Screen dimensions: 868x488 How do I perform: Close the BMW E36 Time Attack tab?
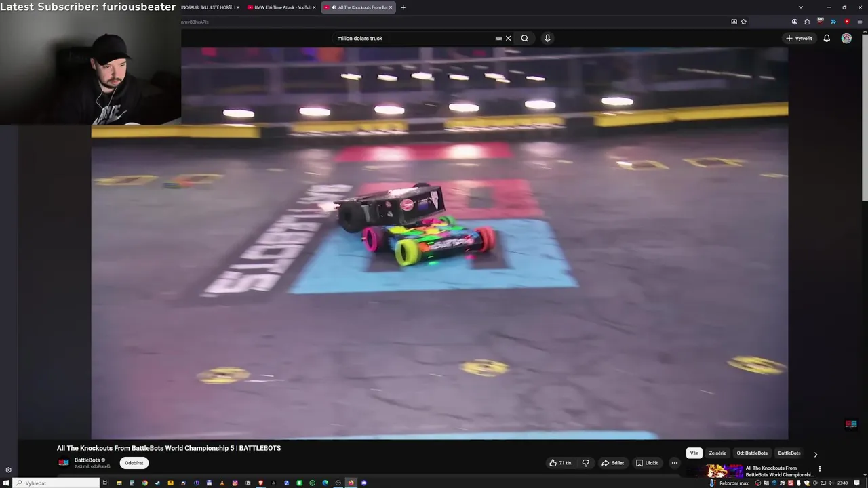point(314,7)
